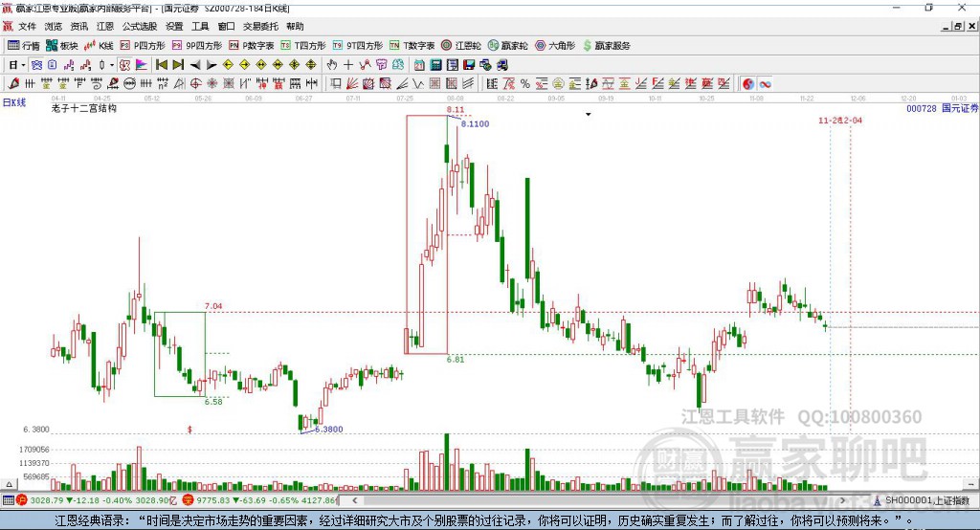Screen dimensions: 980x530
Task: Open the T四方形 tool
Action: tap(303, 46)
